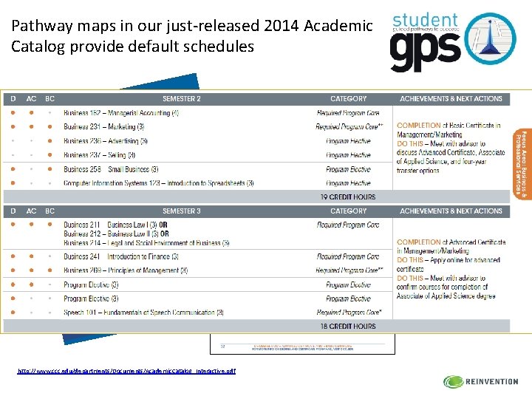Click the slide title about pathway maps
The width and height of the screenshot is (532, 399).
click(192, 35)
